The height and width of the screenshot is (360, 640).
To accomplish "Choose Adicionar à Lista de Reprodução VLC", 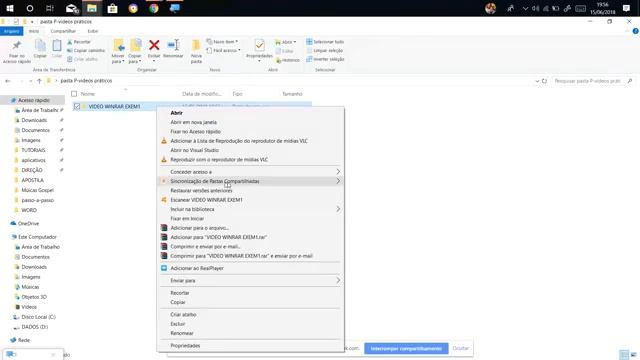I will tap(250, 141).
